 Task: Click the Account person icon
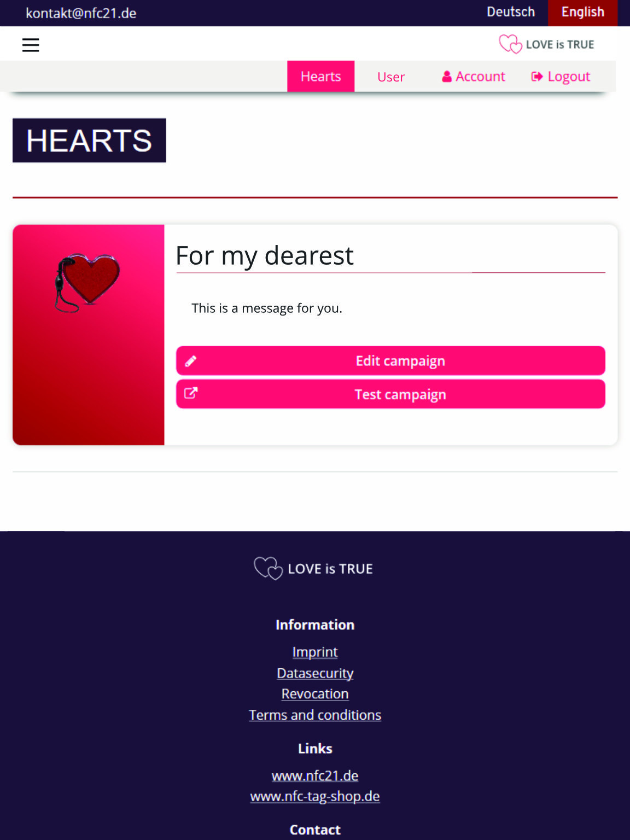pos(447,77)
